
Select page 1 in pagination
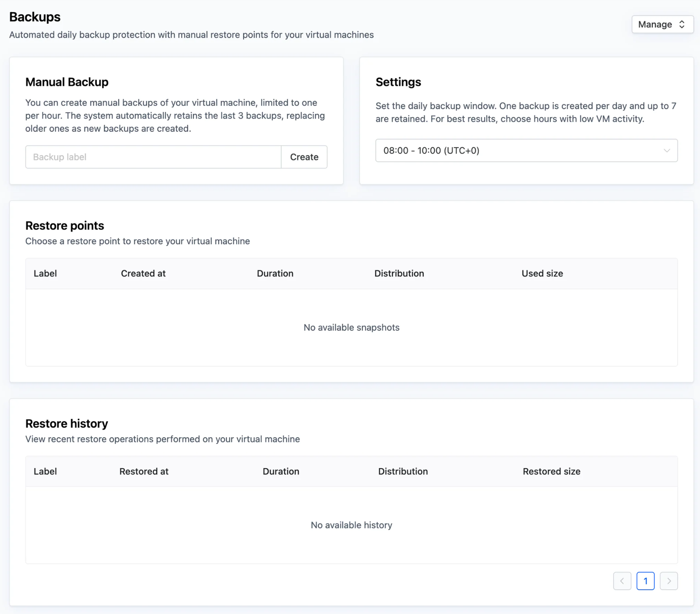[x=645, y=581]
